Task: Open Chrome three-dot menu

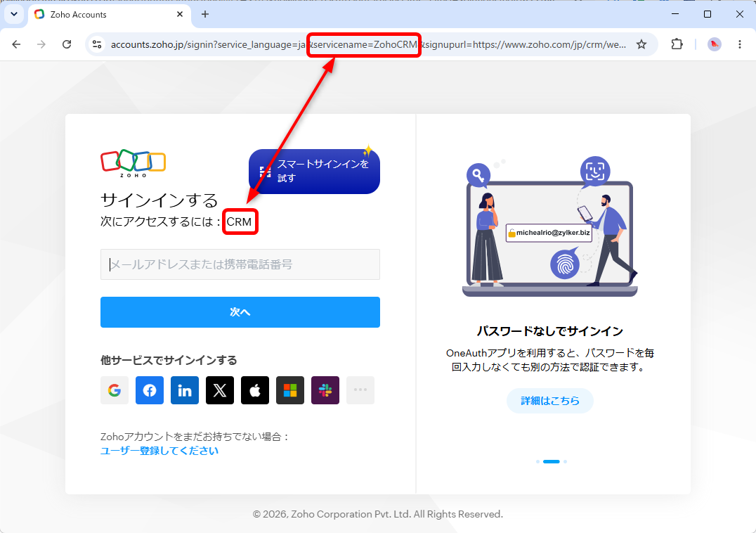Action: pos(740,44)
